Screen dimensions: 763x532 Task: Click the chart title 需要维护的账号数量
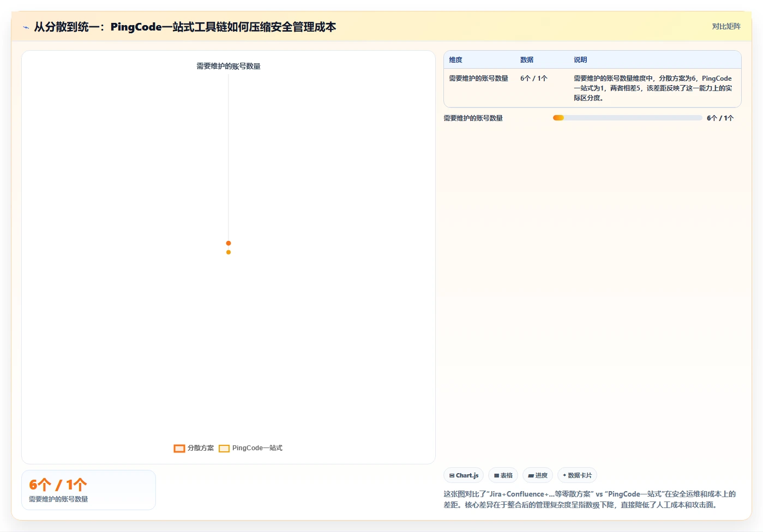click(229, 66)
